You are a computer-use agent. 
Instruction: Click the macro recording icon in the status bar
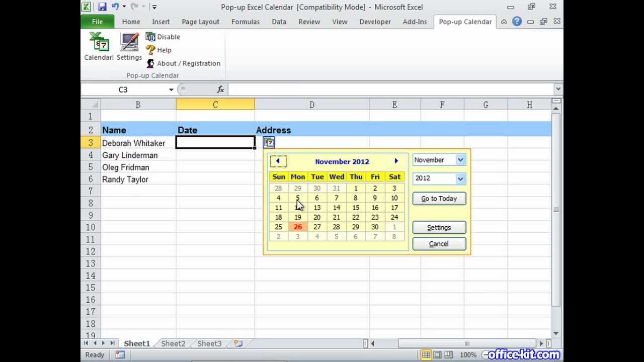click(120, 355)
